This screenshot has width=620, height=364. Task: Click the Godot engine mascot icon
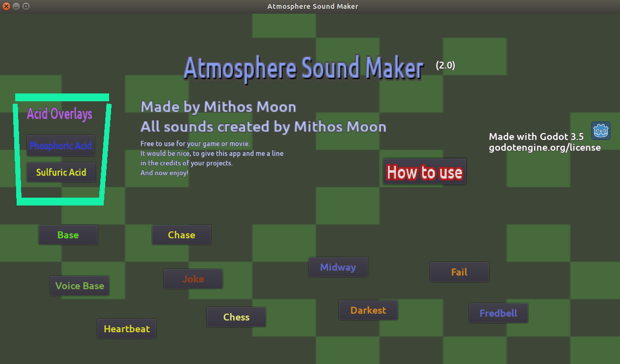(x=600, y=131)
